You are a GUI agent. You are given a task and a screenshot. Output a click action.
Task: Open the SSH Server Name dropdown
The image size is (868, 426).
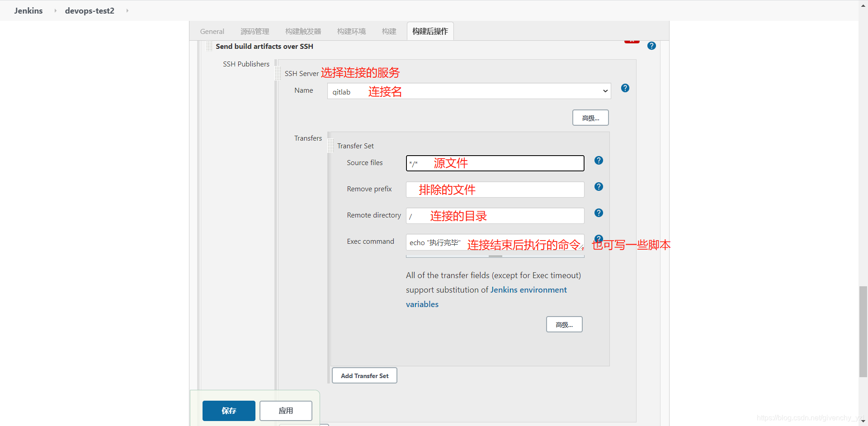(469, 91)
